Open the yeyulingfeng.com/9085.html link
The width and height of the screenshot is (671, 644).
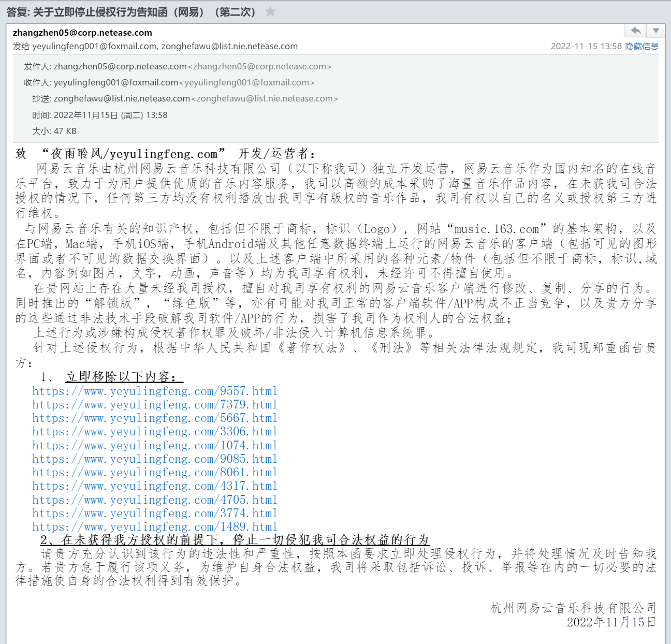(155, 459)
